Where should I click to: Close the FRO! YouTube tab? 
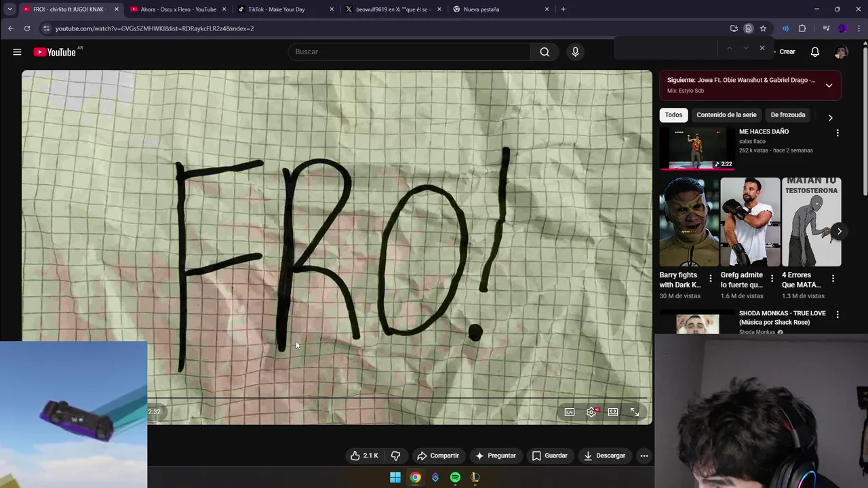tap(116, 9)
